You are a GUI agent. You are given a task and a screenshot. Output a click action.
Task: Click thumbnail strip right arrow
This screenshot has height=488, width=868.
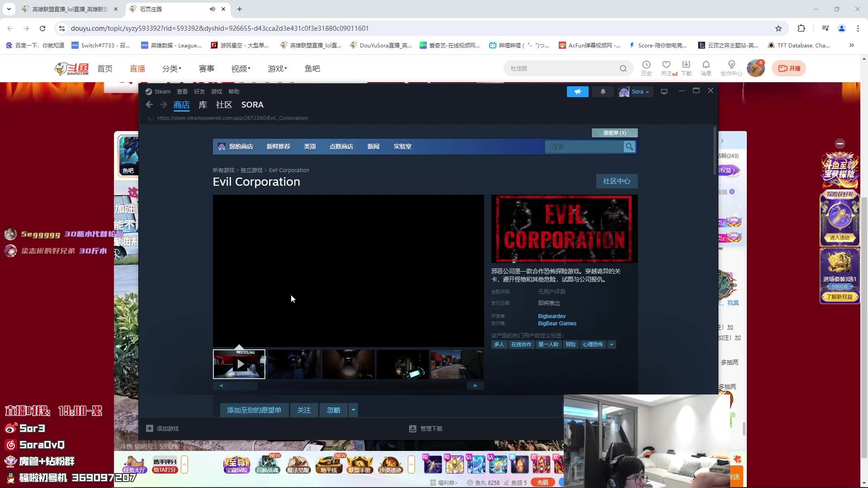coord(476,386)
